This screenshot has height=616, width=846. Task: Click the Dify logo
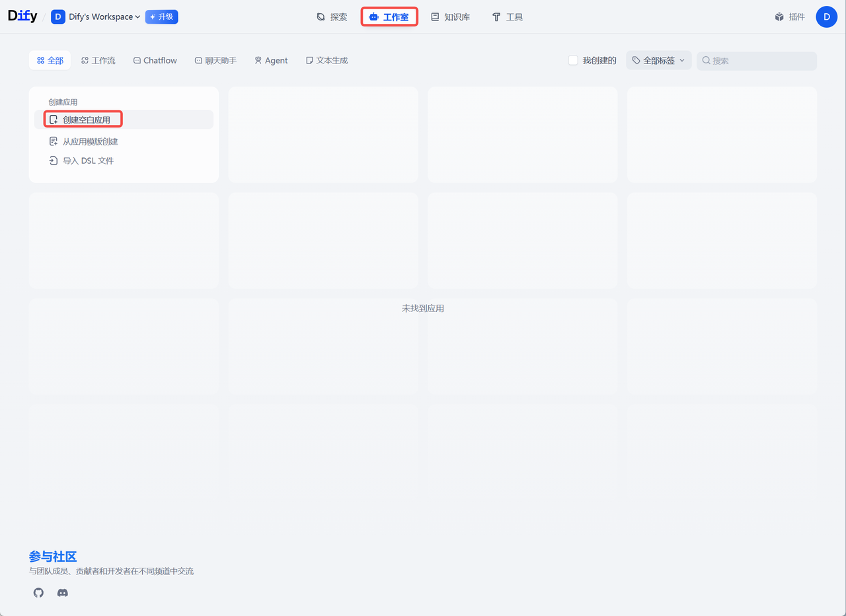tap(22, 17)
